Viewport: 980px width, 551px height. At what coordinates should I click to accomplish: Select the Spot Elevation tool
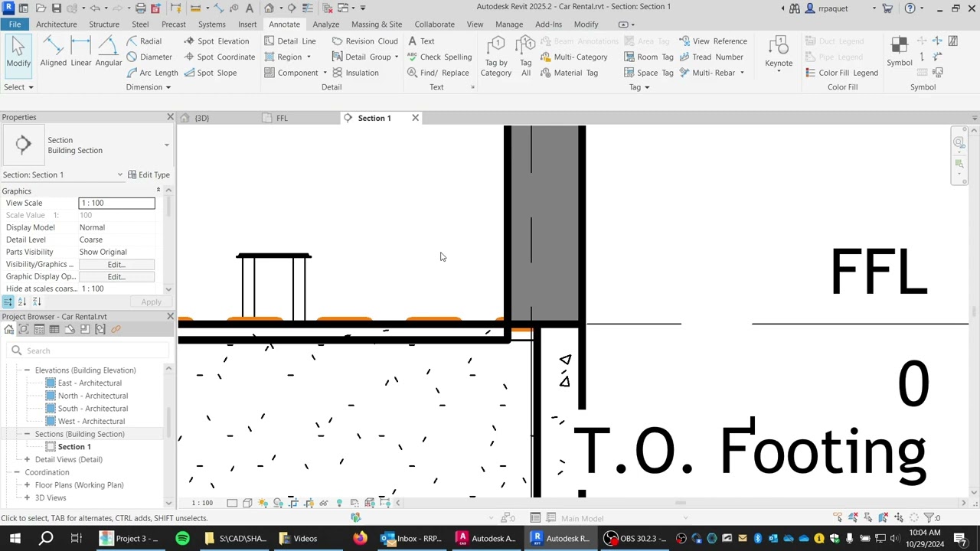216,41
